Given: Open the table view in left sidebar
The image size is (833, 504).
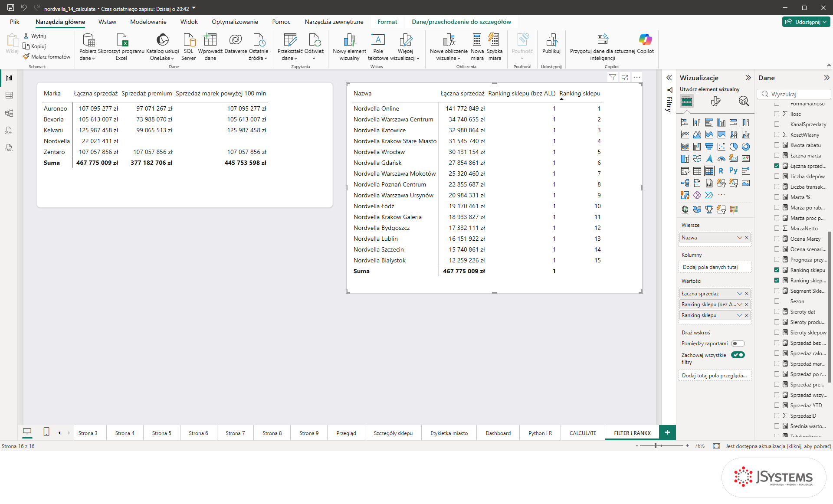Looking at the screenshot, I should [x=9, y=95].
